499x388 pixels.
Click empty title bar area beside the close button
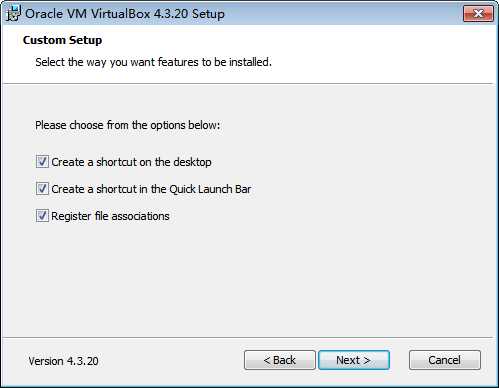coord(343,13)
